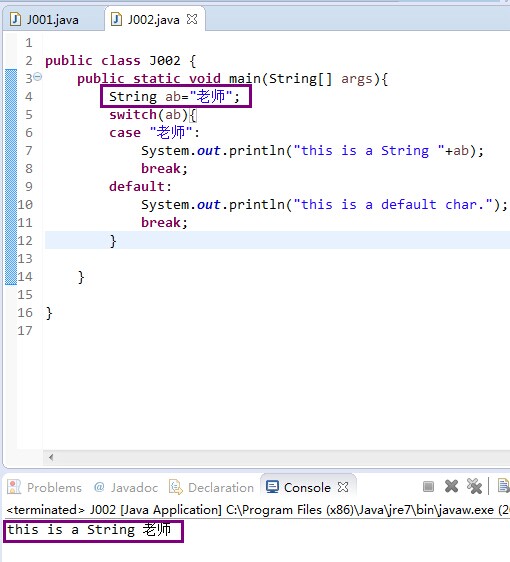The width and height of the screenshot is (510, 562).
Task: Click the J002.java file icon
Action: tap(116, 19)
